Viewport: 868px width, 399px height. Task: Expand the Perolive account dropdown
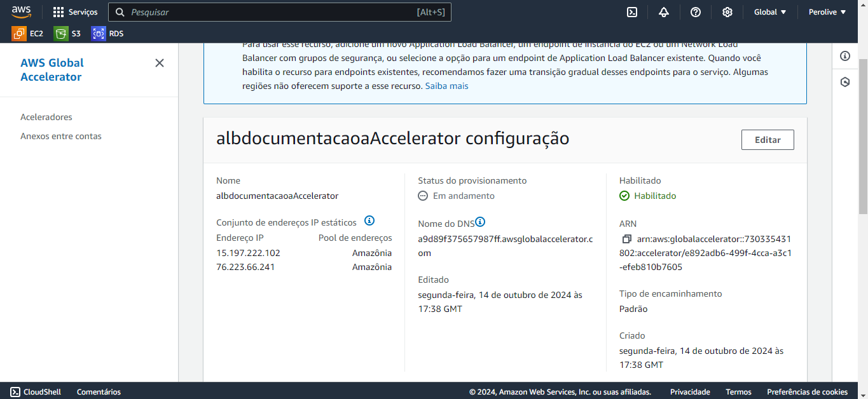(x=827, y=12)
